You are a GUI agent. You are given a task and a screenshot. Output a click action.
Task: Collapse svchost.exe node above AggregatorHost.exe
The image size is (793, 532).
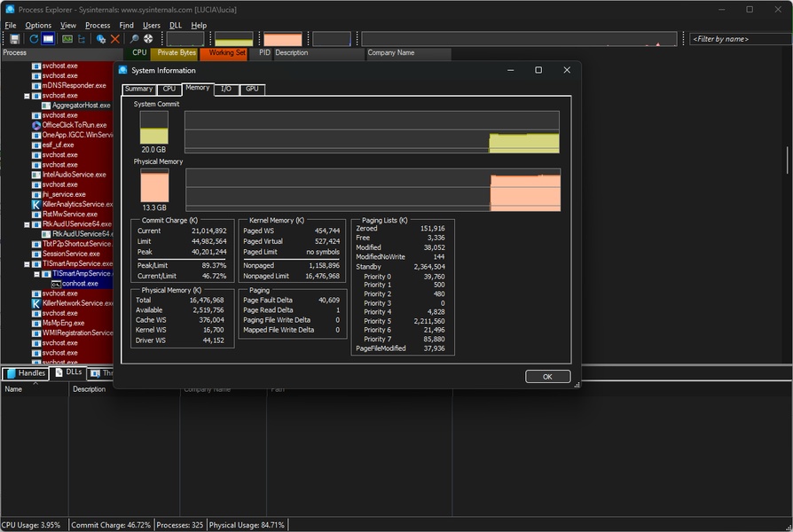tap(27, 96)
